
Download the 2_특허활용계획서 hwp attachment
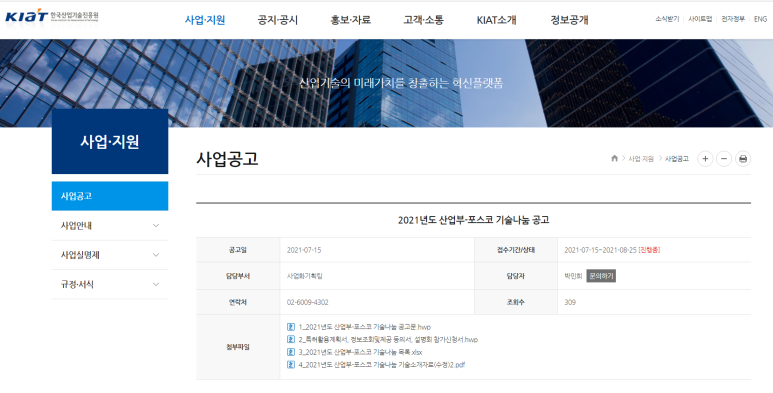[388, 339]
